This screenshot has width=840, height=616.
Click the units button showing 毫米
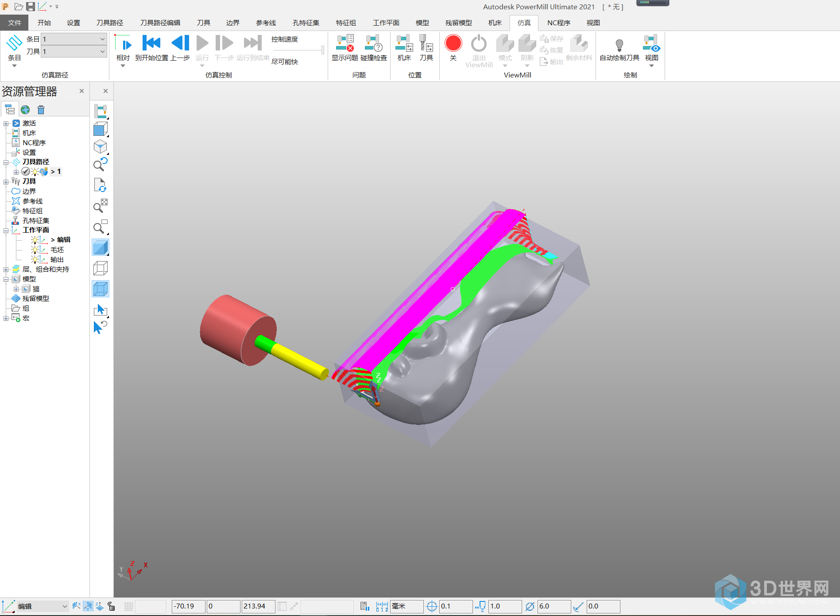tap(406, 606)
